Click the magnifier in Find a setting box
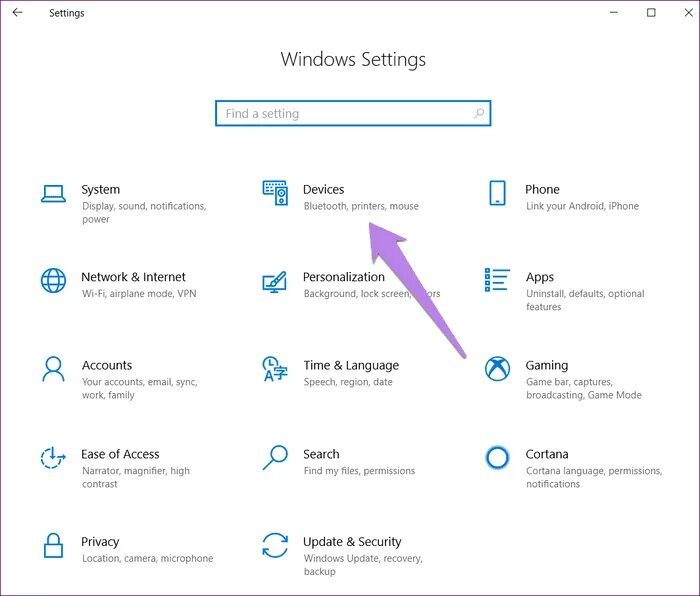Image resolution: width=700 pixels, height=596 pixels. coord(479,113)
